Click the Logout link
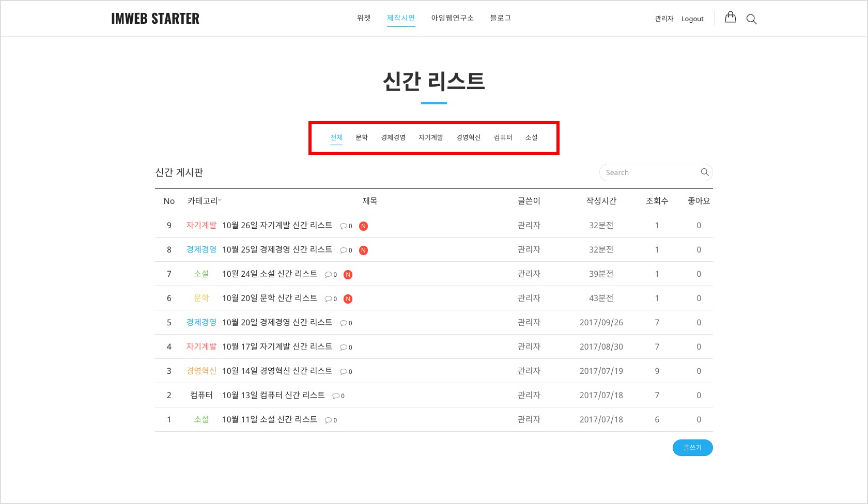The height and width of the screenshot is (504, 868). tap(692, 19)
